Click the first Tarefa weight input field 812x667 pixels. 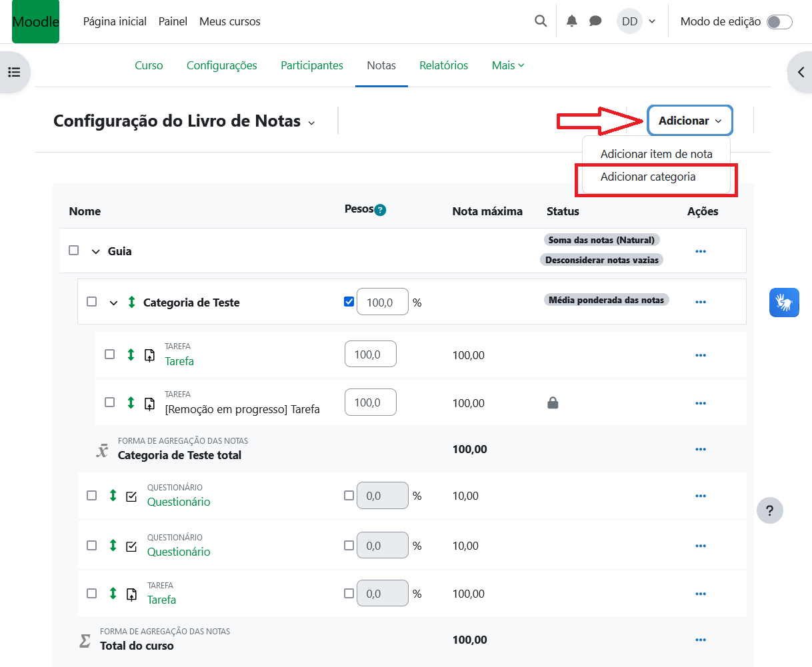(370, 354)
